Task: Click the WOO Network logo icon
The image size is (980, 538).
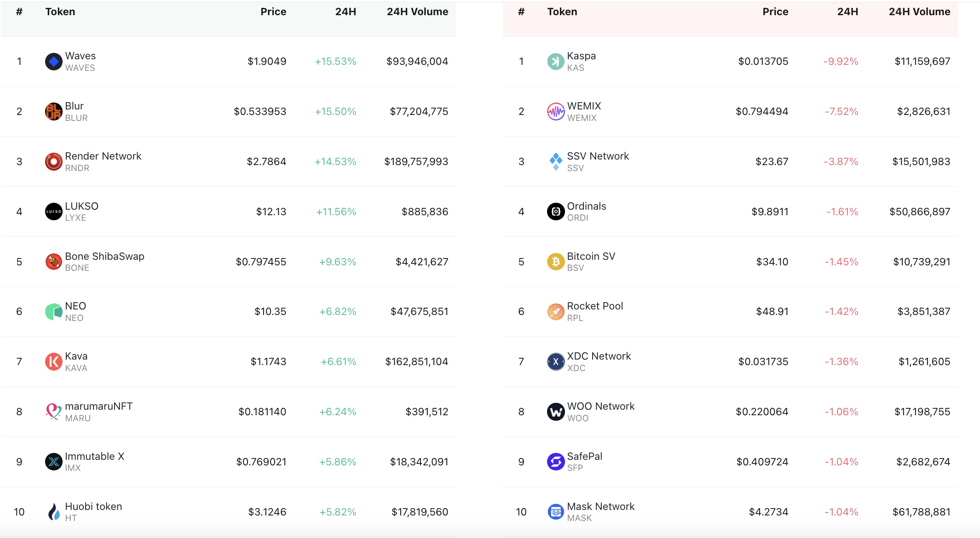Action: click(x=556, y=412)
